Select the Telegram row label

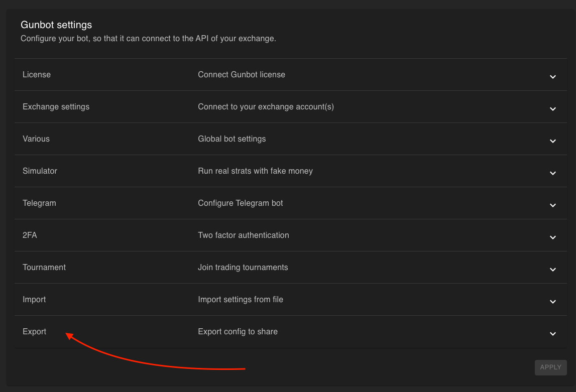click(39, 203)
